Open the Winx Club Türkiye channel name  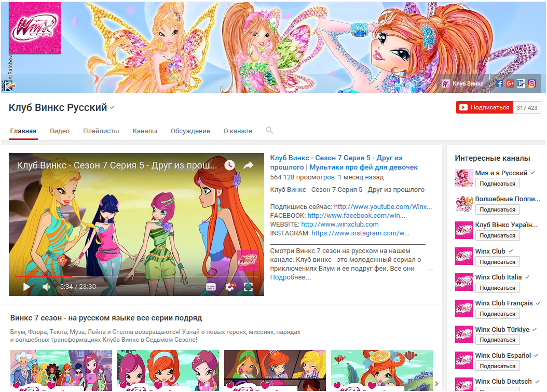[x=502, y=330]
